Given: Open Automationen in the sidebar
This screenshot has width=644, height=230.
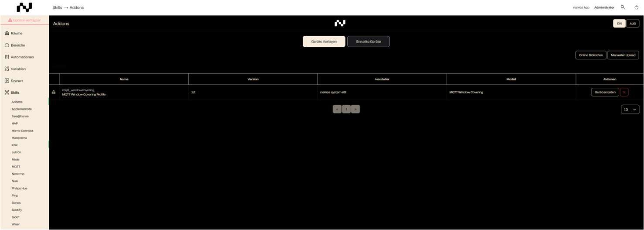Looking at the screenshot, I should tap(22, 57).
